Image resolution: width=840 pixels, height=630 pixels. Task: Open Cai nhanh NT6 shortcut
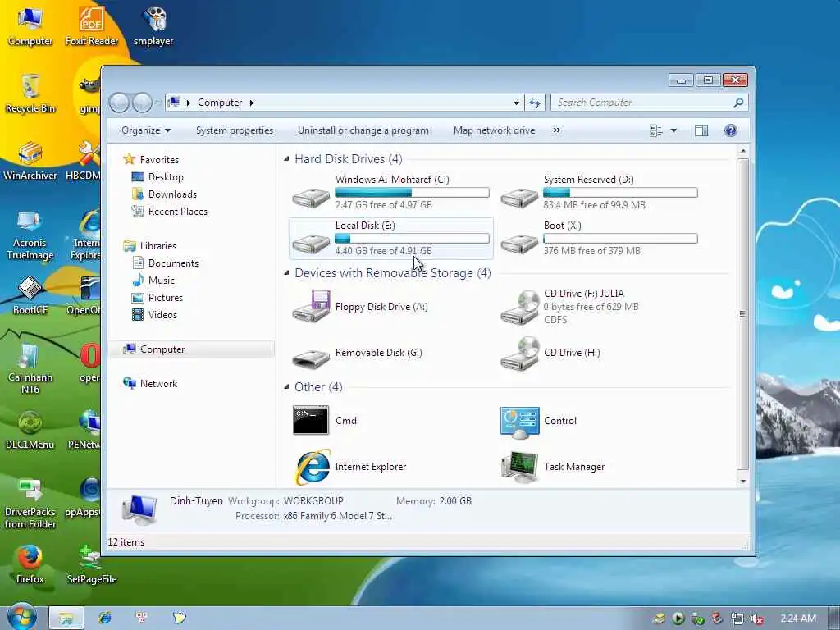(30, 368)
